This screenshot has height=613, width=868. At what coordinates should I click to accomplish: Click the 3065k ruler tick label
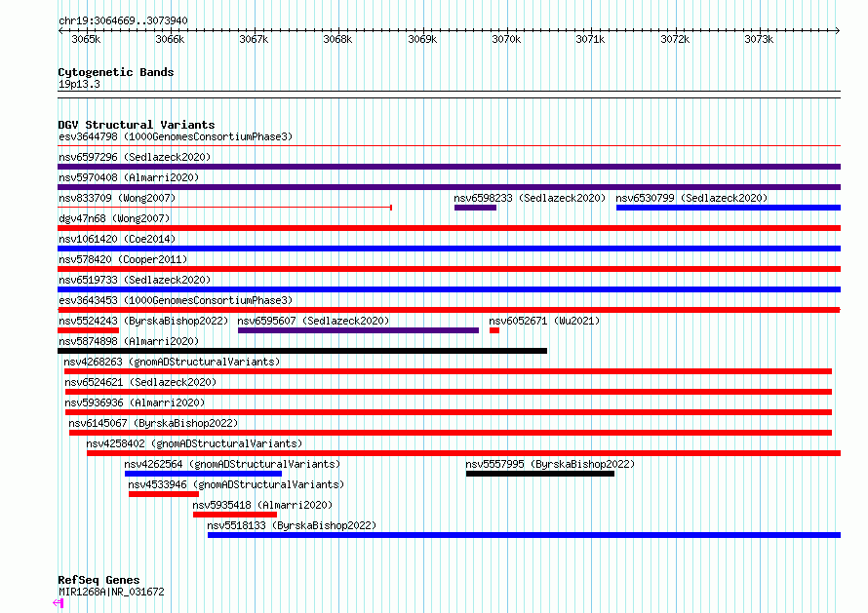tap(86, 39)
